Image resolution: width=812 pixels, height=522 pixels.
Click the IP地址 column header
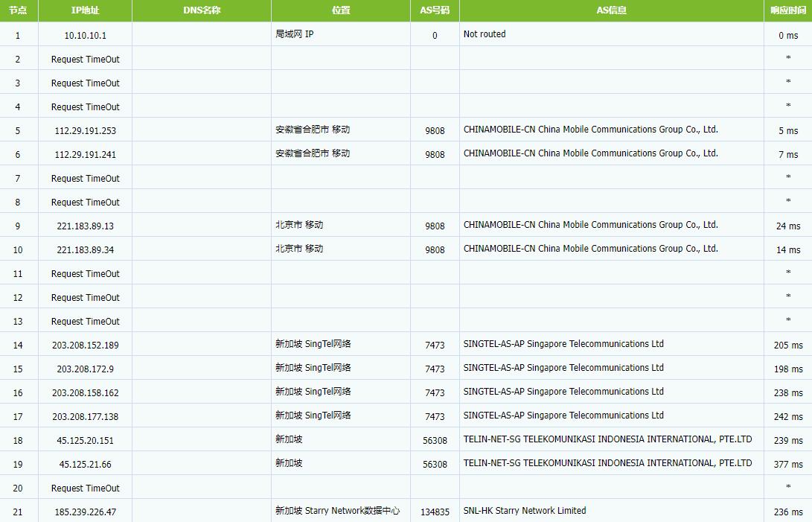pos(85,10)
